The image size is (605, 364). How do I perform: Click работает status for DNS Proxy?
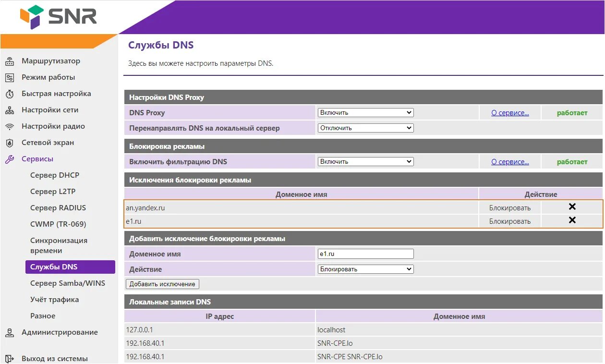(x=572, y=113)
